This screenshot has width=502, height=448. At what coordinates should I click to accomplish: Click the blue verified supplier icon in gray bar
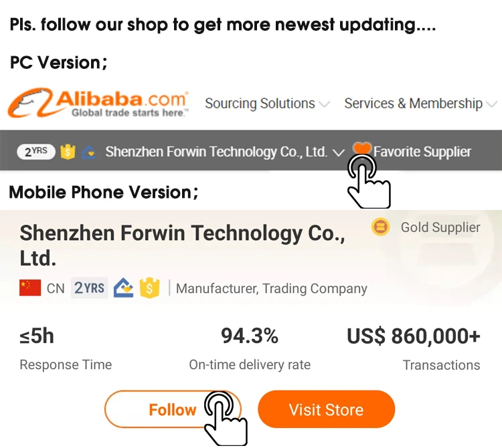pyautogui.click(x=89, y=152)
